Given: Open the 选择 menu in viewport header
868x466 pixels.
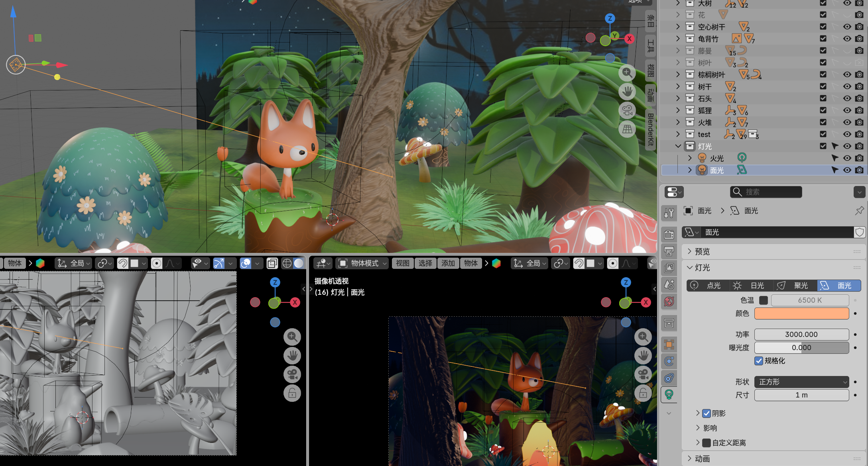Looking at the screenshot, I should point(425,263).
